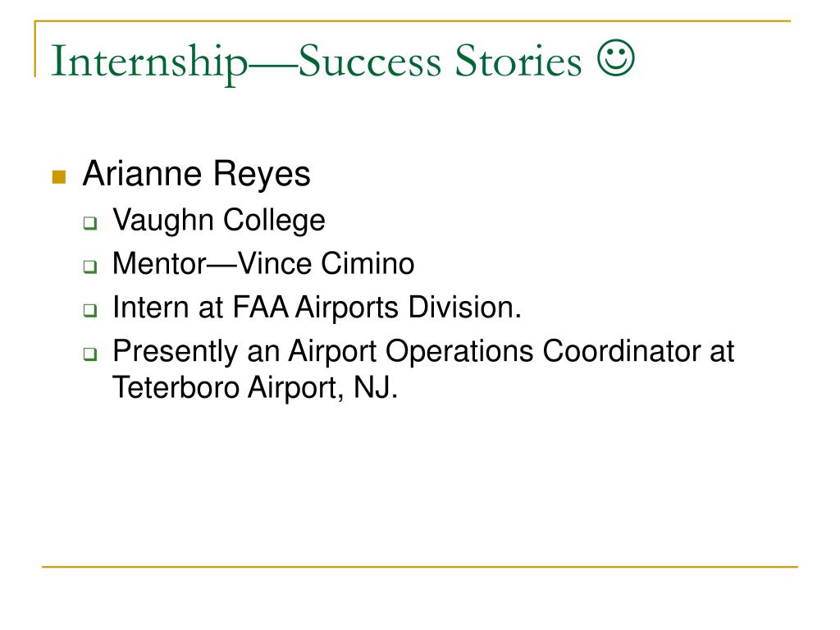Screen dimensions: 840x630
Task: Click the square bullet before Presently an Airport
Action: coord(90,354)
